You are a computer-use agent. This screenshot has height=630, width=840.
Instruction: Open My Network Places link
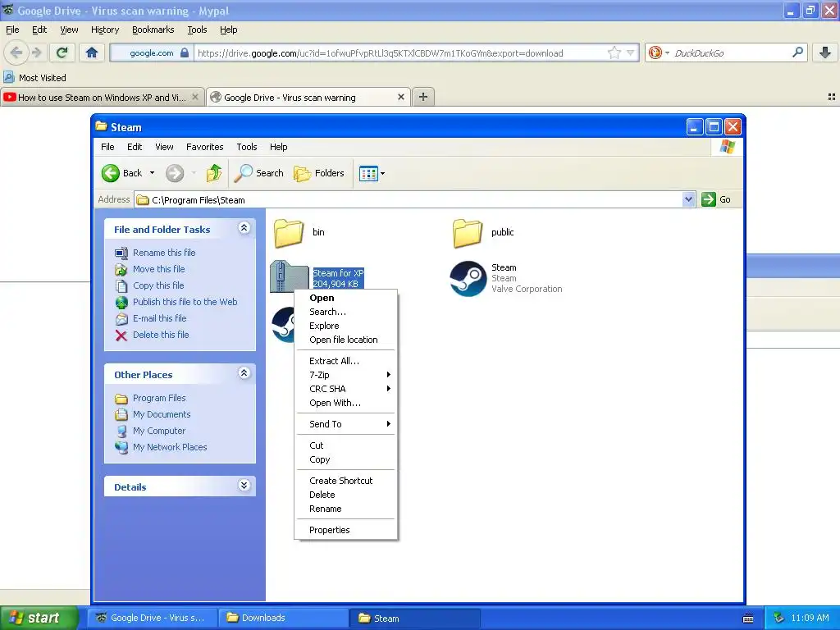point(170,447)
